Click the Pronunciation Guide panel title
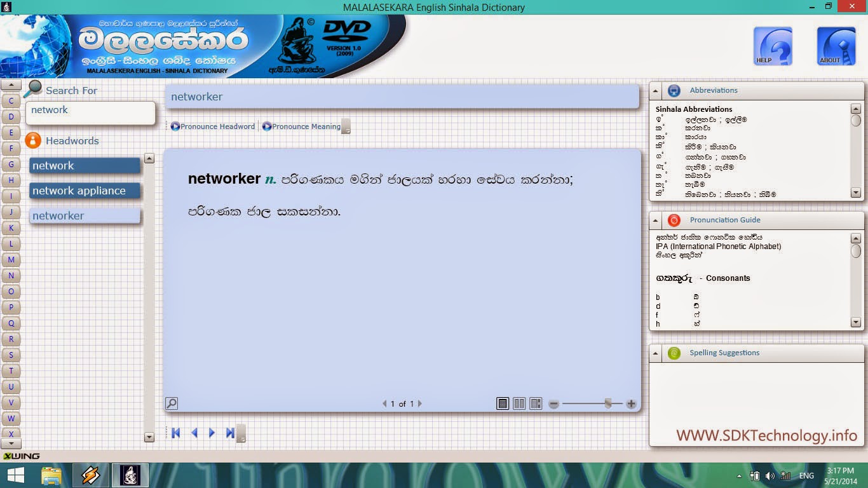The width and height of the screenshot is (868, 488). (x=725, y=220)
